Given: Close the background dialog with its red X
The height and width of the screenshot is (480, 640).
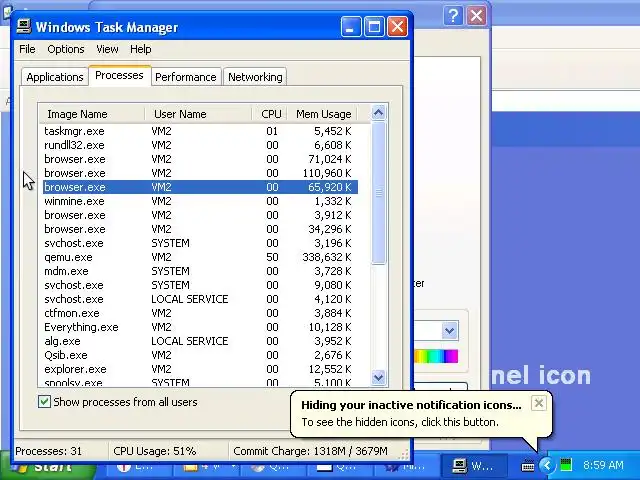Looking at the screenshot, I should pos(476,16).
